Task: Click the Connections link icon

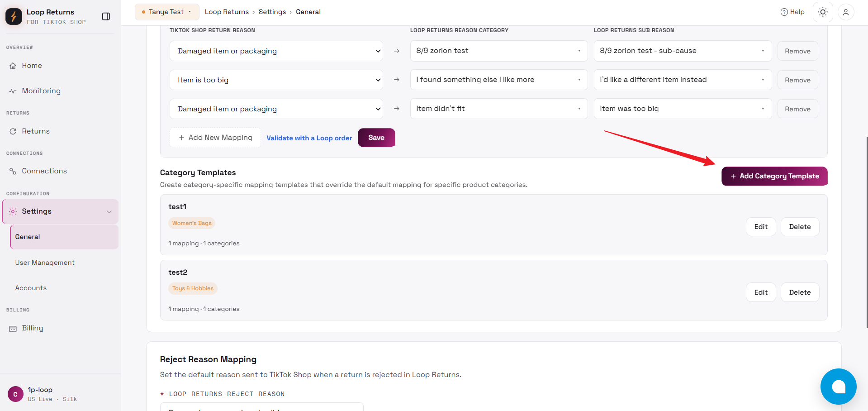Action: pyautogui.click(x=13, y=171)
